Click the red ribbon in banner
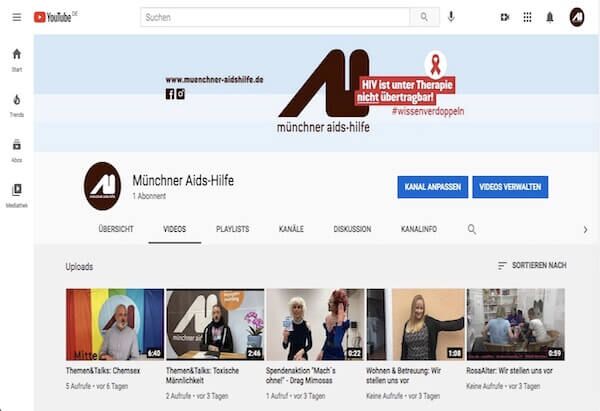 (435, 64)
